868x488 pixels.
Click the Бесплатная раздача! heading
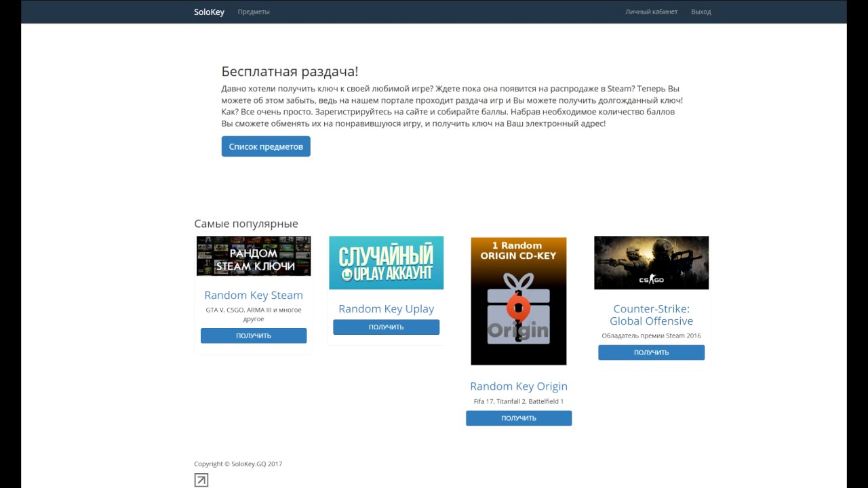pos(290,72)
